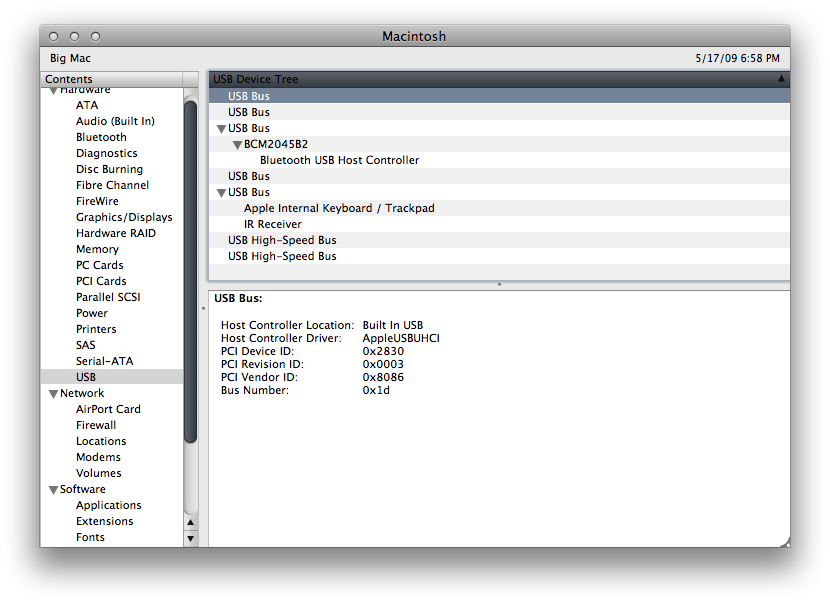Screen dimensions: 830x602
Task: Select the Network category label
Action: (82, 393)
